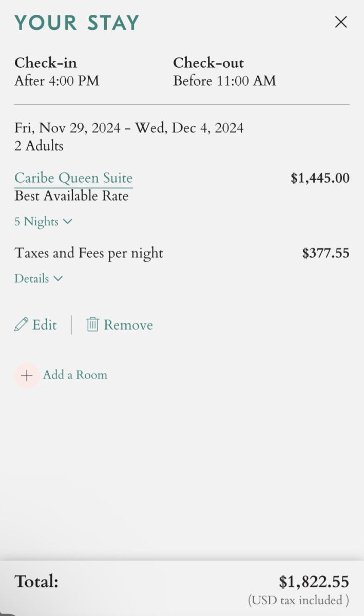Click the taxes amount $377.55
This screenshot has width=364, height=616.
click(x=325, y=253)
